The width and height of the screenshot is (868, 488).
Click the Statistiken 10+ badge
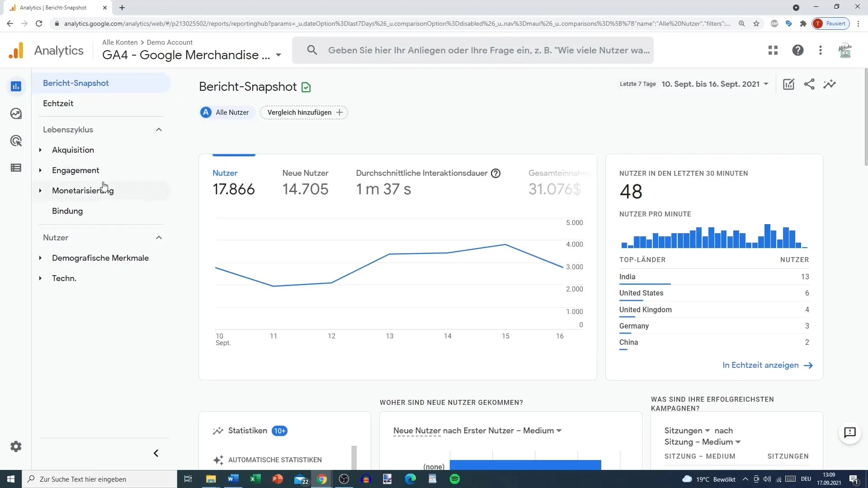(279, 431)
